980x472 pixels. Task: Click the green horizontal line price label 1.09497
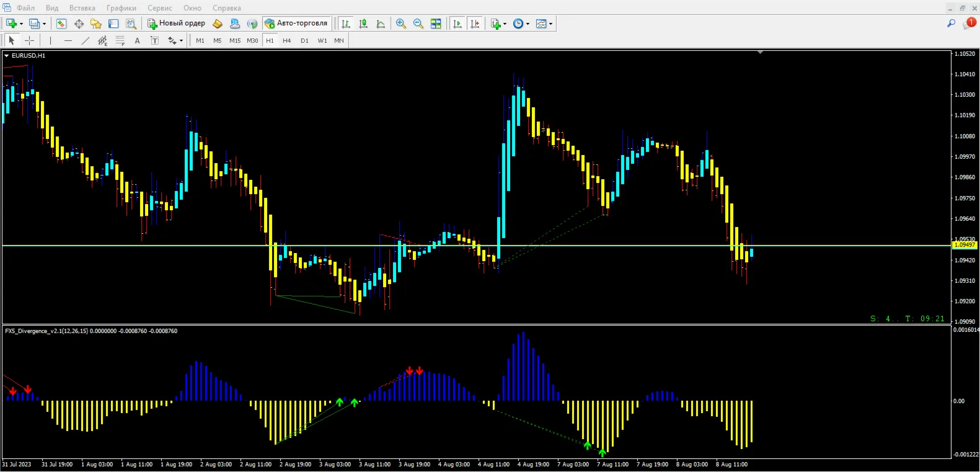[965, 245]
